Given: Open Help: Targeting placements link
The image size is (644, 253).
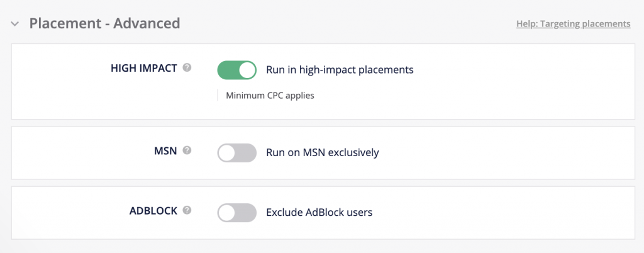Looking at the screenshot, I should tap(573, 24).
